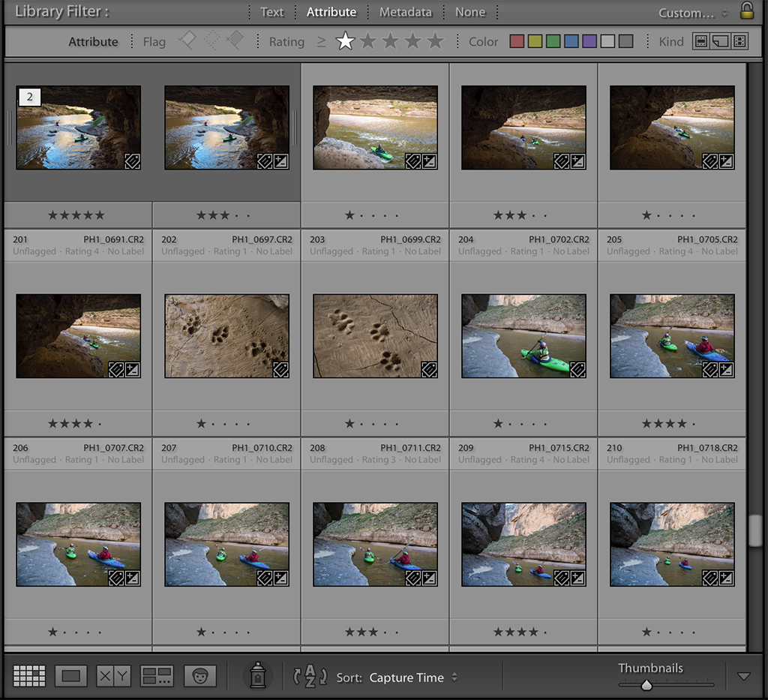Screen dimensions: 768x700
Task: Select the Painter spray can tool
Action: [258, 676]
